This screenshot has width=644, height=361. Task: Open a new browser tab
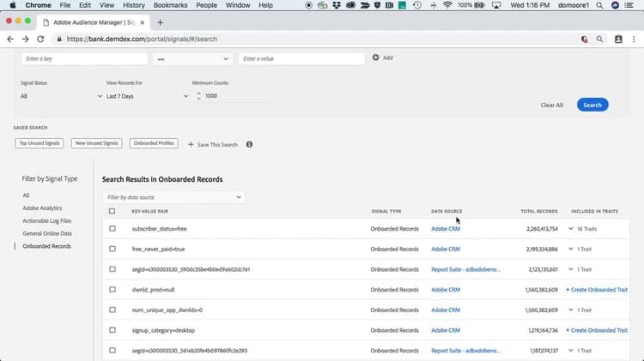tap(161, 22)
